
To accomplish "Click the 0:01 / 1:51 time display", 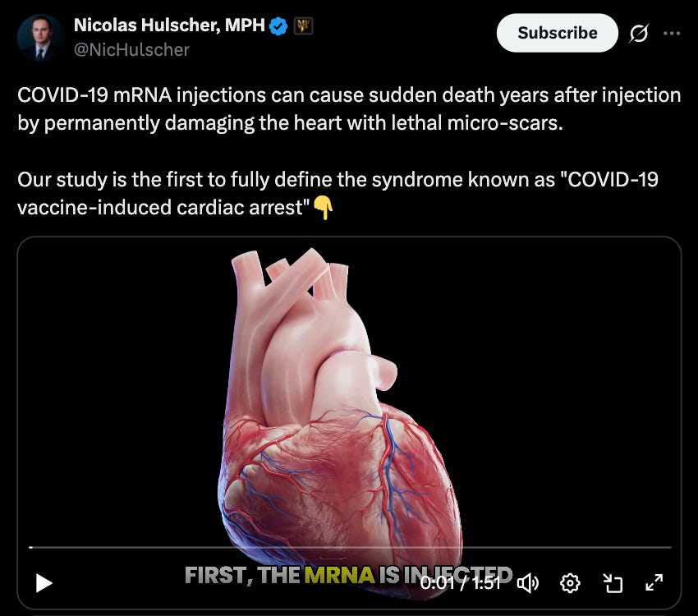I will tap(462, 582).
